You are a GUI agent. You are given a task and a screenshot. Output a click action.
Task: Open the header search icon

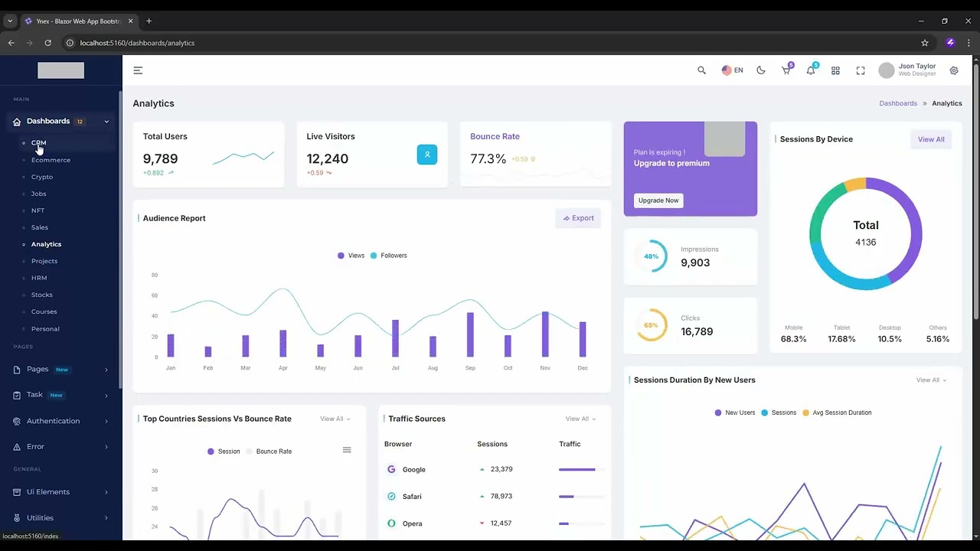click(701, 70)
